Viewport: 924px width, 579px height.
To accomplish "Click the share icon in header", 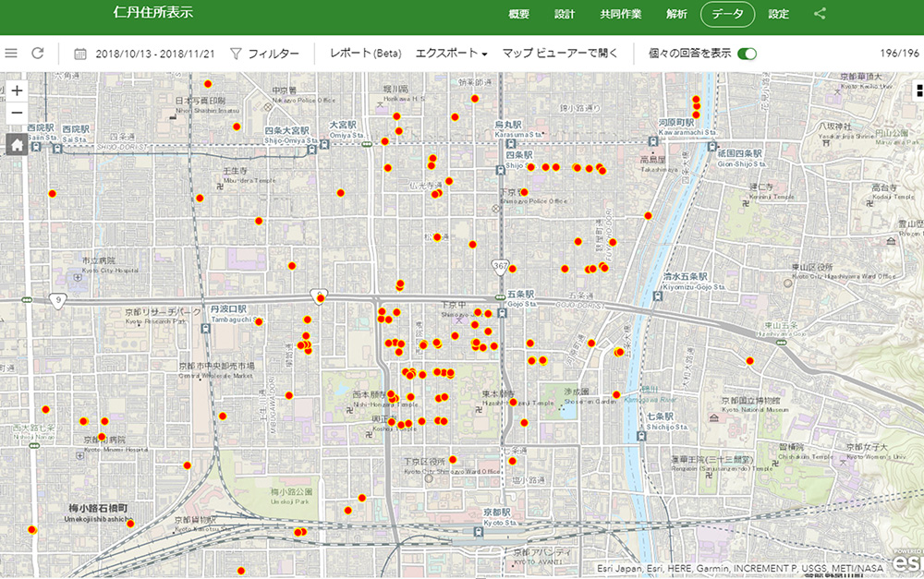I will click(820, 14).
